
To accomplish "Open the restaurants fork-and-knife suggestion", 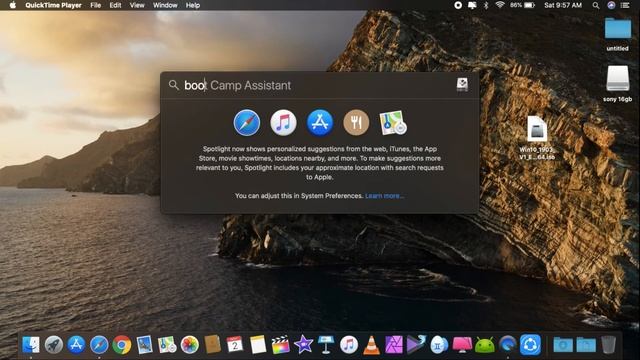I will (356, 122).
